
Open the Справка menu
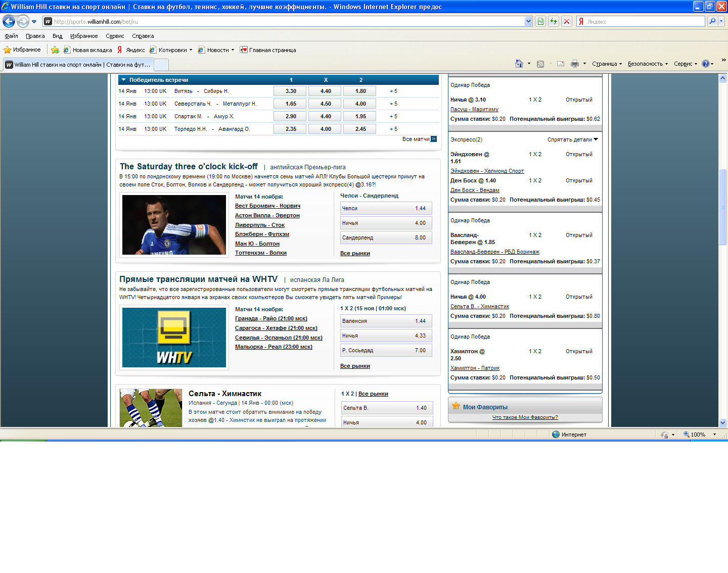pyautogui.click(x=143, y=36)
